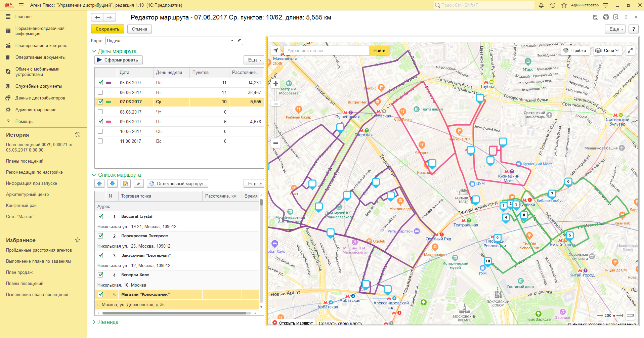The height and width of the screenshot is (338, 644).
Task: Toggle checkbox for 06.06.2017 route date
Action: pyautogui.click(x=100, y=92)
